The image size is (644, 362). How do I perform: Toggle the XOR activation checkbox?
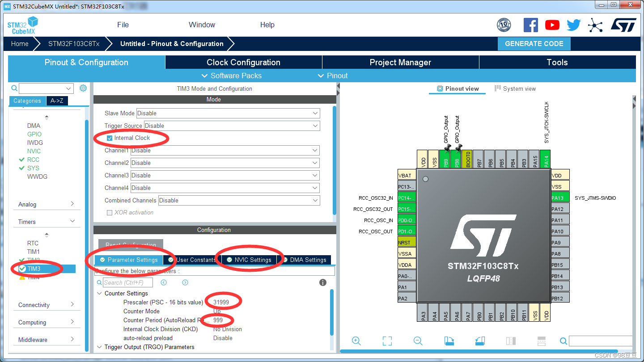[x=110, y=213]
